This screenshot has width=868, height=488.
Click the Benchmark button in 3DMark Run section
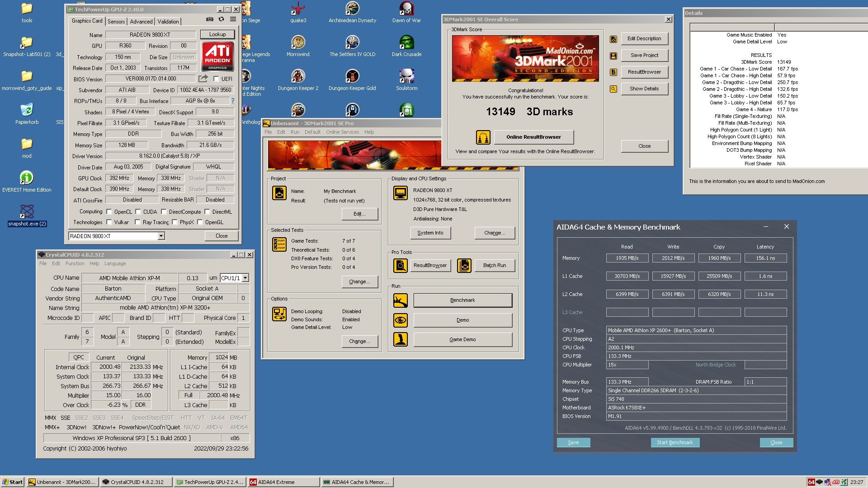coord(462,300)
